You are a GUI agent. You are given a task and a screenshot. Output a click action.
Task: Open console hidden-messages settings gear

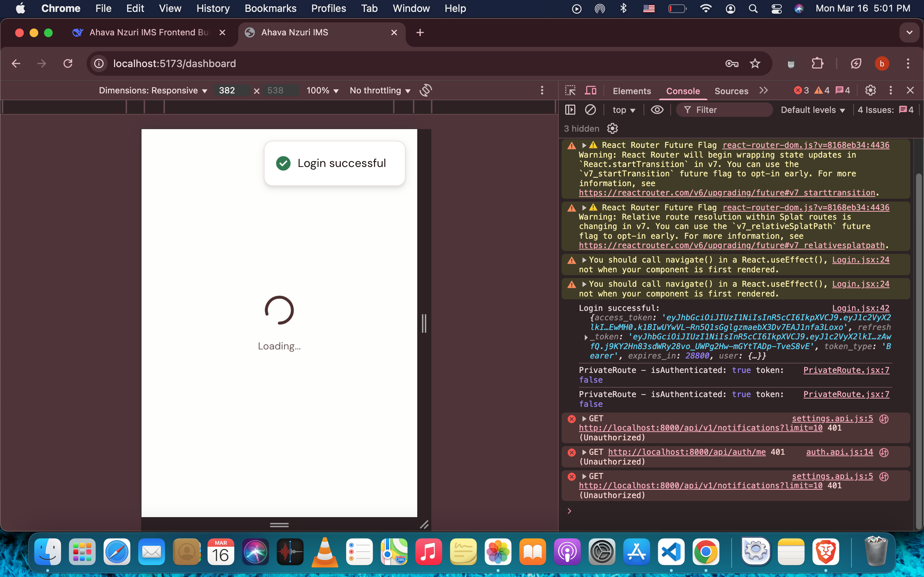613,129
